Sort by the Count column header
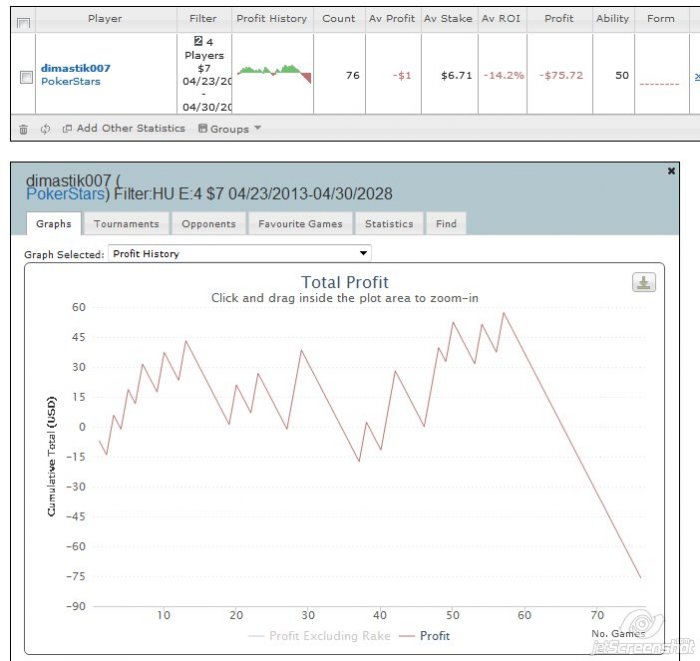 [339, 19]
